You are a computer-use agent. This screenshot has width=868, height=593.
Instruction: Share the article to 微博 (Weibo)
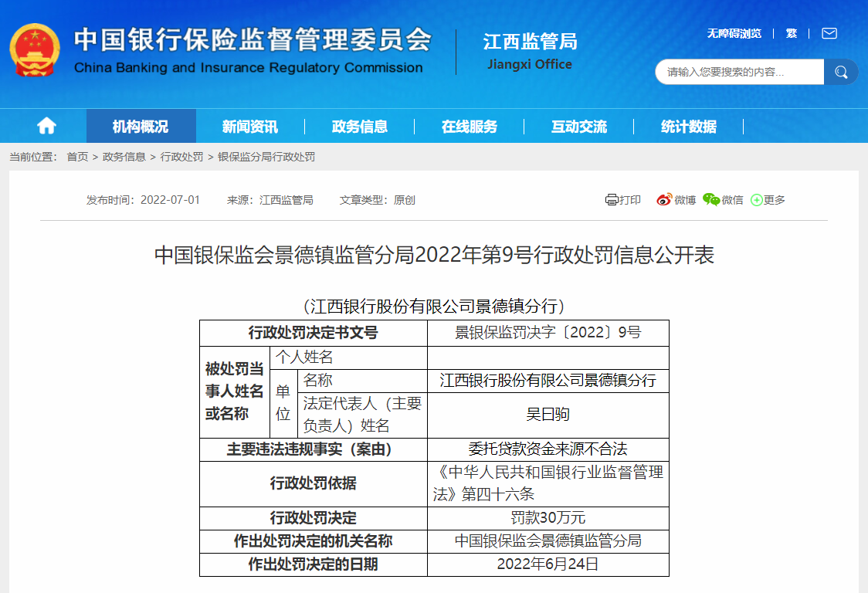point(675,199)
